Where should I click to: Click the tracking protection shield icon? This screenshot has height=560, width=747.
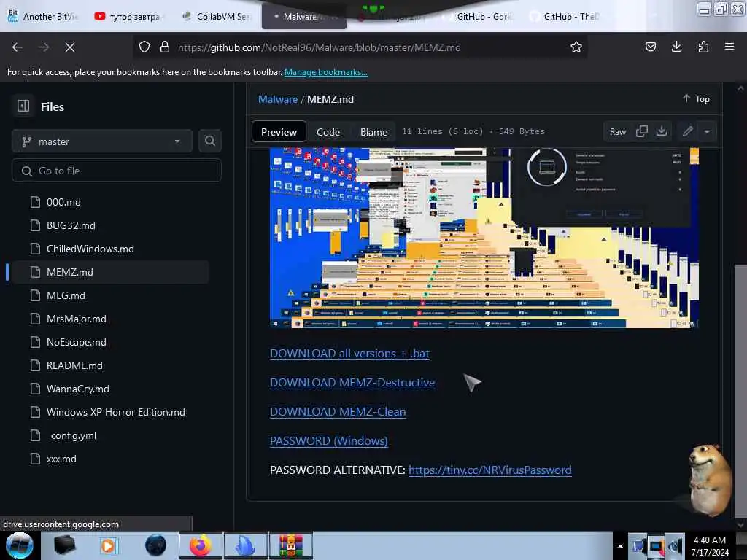(144, 47)
